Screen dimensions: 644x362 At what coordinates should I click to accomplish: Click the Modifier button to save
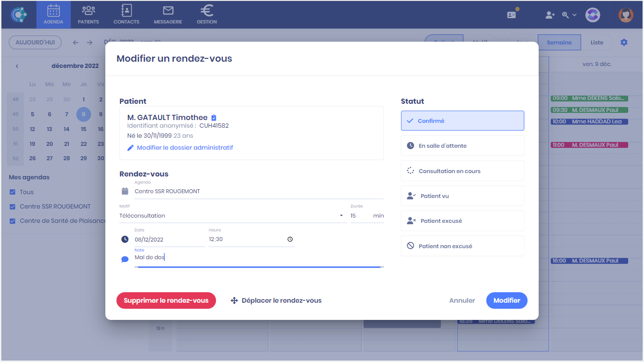(507, 301)
